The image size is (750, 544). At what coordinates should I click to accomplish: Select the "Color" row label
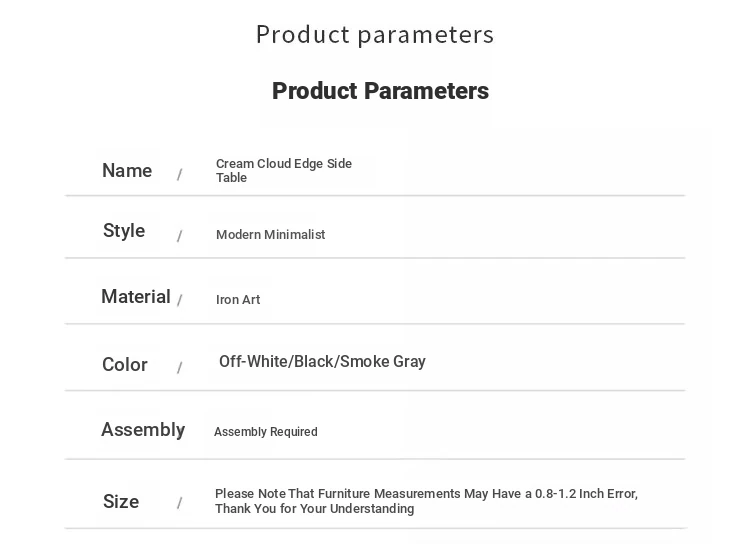click(125, 365)
